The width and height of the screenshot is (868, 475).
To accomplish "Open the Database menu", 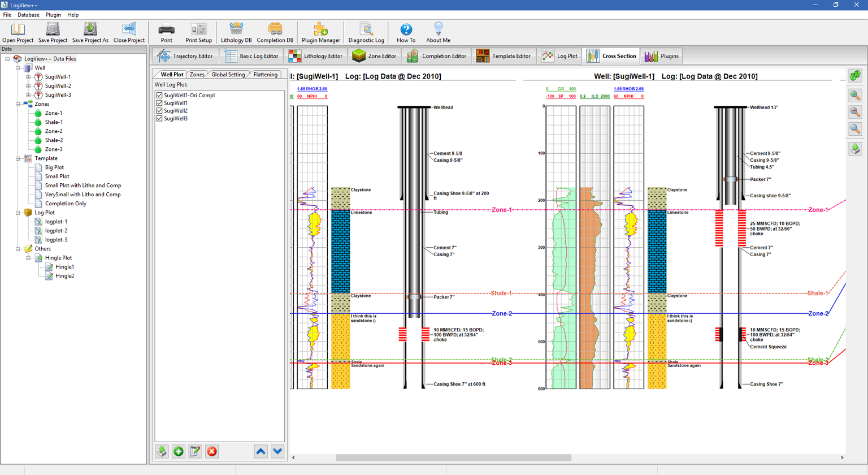I will (28, 15).
